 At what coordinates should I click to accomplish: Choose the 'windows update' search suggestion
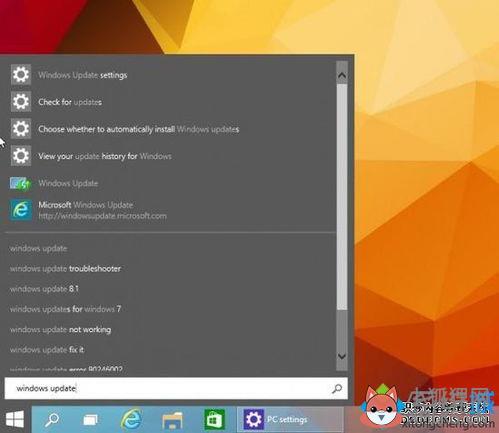38,248
